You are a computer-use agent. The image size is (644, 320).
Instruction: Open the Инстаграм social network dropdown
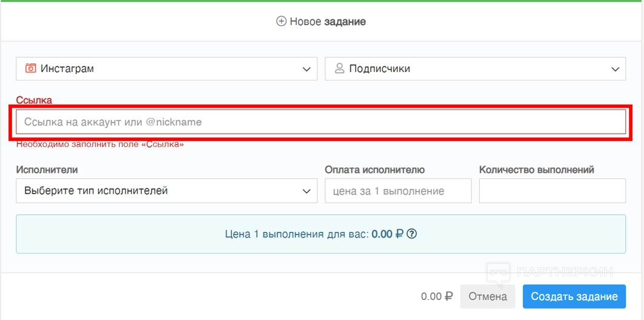167,69
